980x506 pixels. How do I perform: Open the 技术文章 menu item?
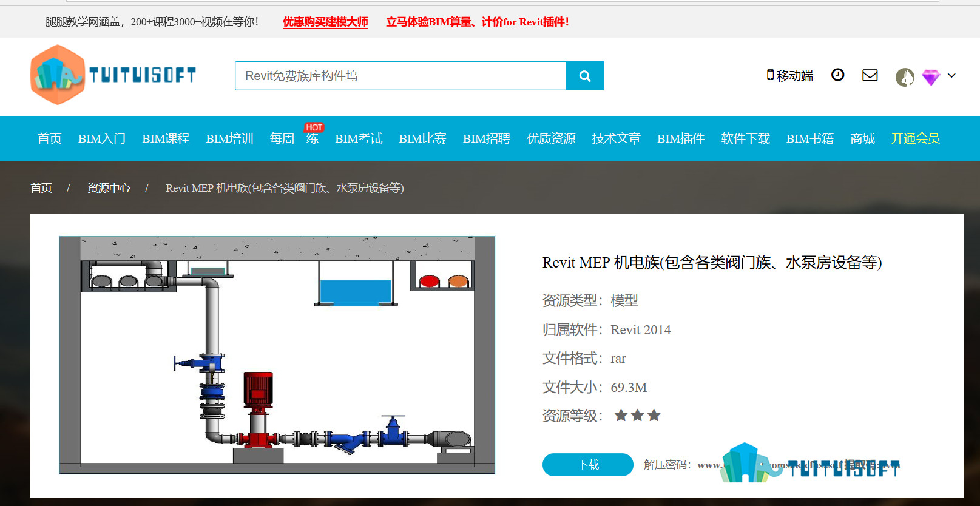(617, 138)
